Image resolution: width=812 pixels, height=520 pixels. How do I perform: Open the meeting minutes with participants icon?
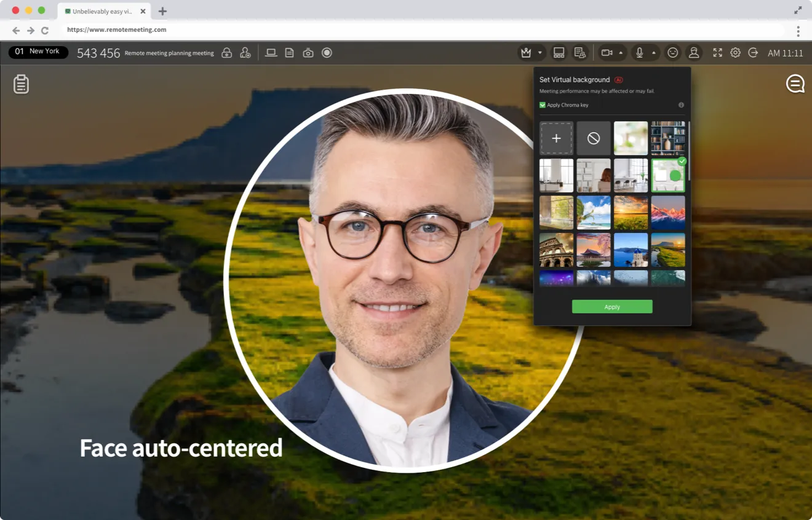click(x=579, y=53)
